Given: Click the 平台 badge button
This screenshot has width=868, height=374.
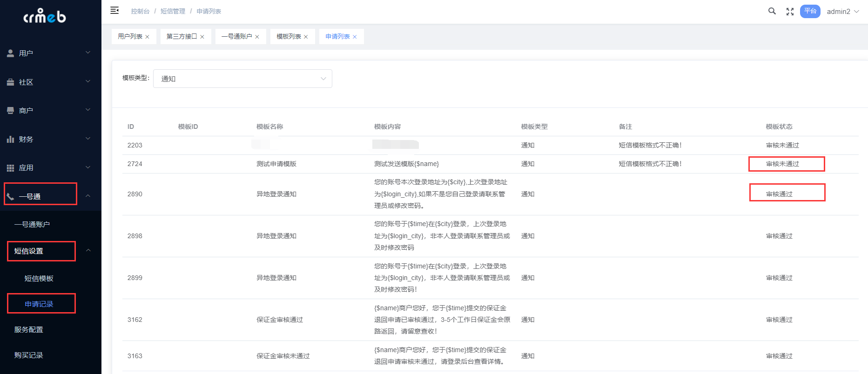Looking at the screenshot, I should pyautogui.click(x=810, y=11).
